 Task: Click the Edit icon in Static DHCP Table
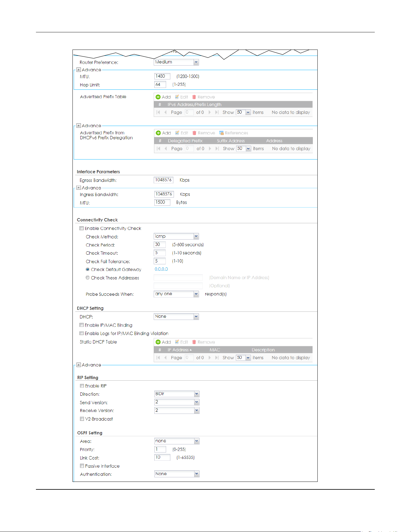(x=177, y=342)
